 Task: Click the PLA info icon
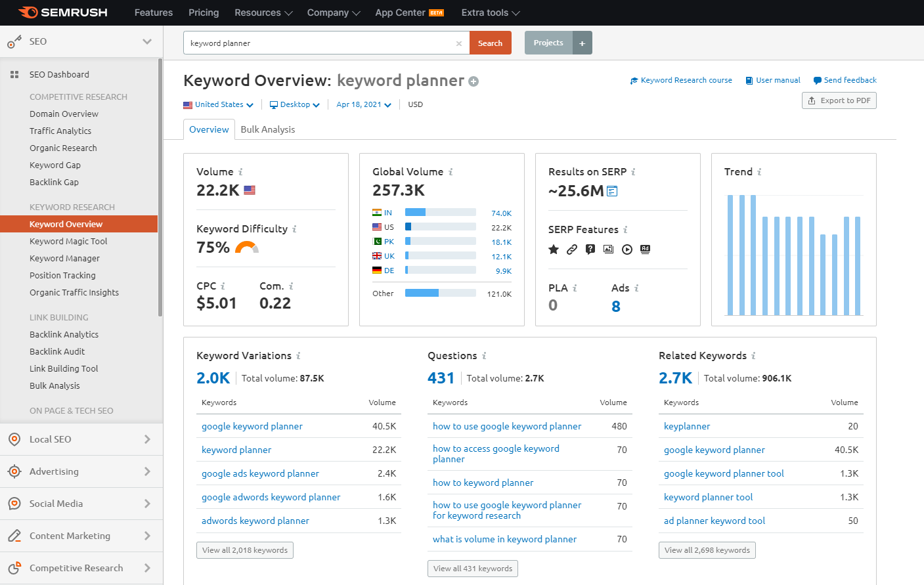pyautogui.click(x=575, y=288)
